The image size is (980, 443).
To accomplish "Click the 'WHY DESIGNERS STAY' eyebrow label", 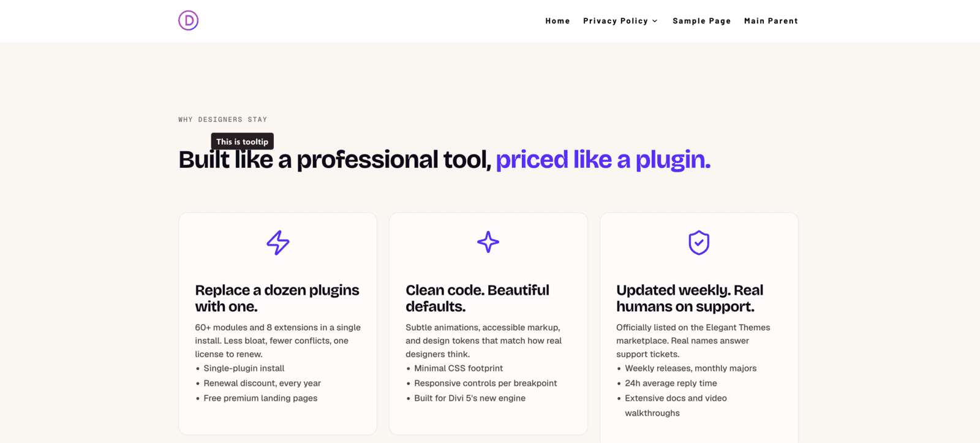I will point(223,119).
